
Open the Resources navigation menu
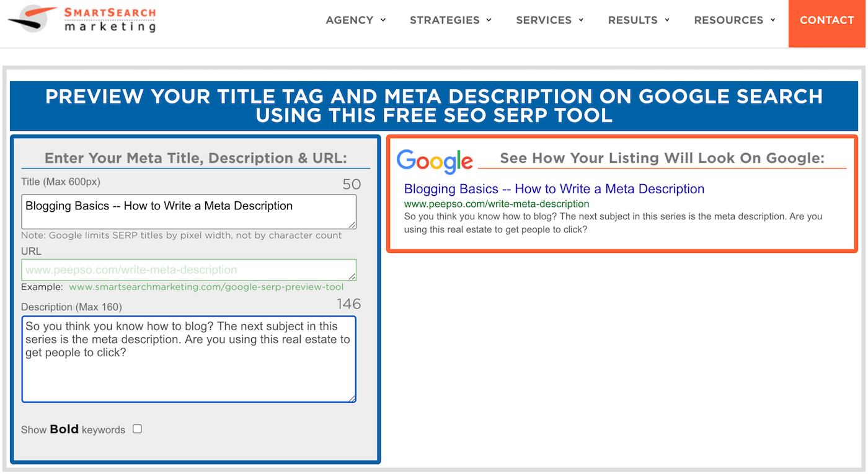[729, 20]
